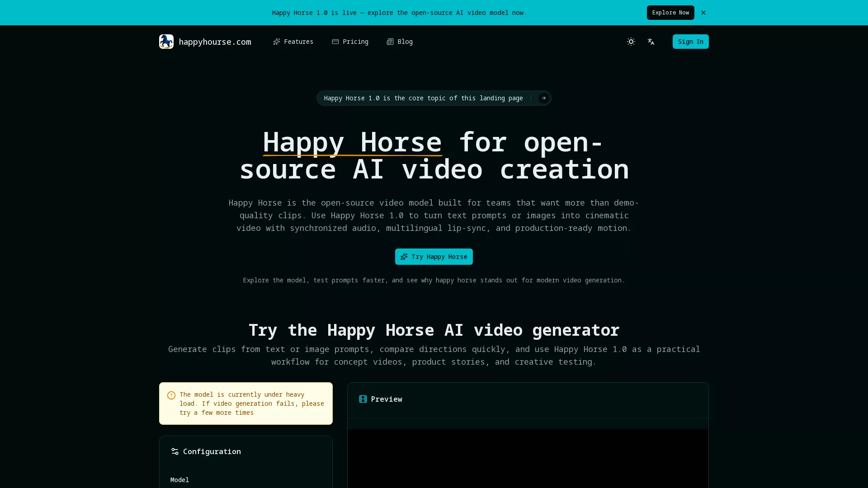This screenshot has width=868, height=488.
Task: Dismiss the announcement banner with the X
Action: coord(703,13)
